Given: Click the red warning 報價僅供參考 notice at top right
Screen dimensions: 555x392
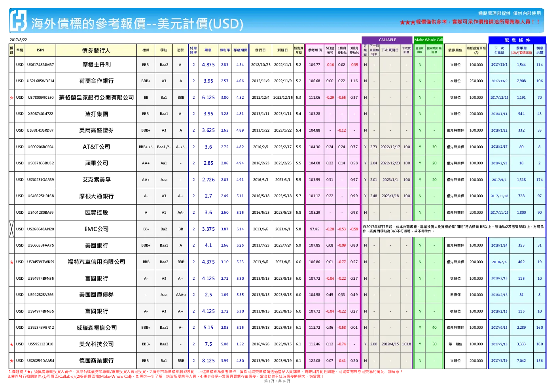Looking at the screenshot, I should coord(470,22).
